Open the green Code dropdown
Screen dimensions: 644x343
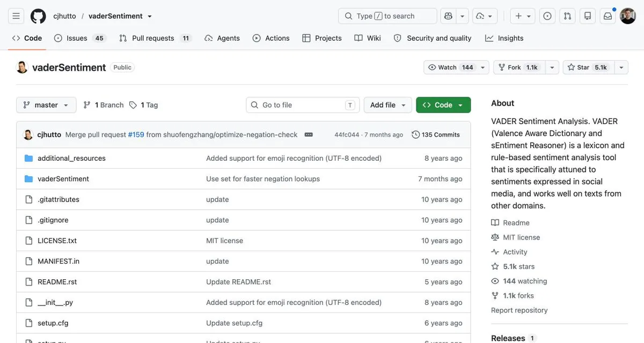coord(443,105)
